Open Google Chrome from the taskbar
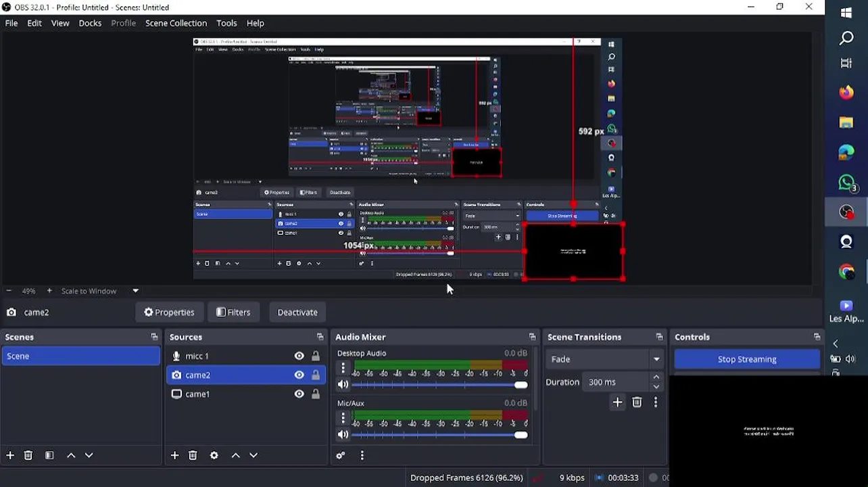Viewport: 868px width, 487px height. (x=846, y=272)
